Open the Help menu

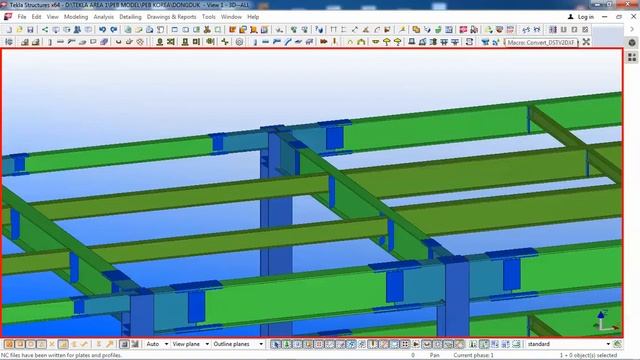pyautogui.click(x=253, y=17)
